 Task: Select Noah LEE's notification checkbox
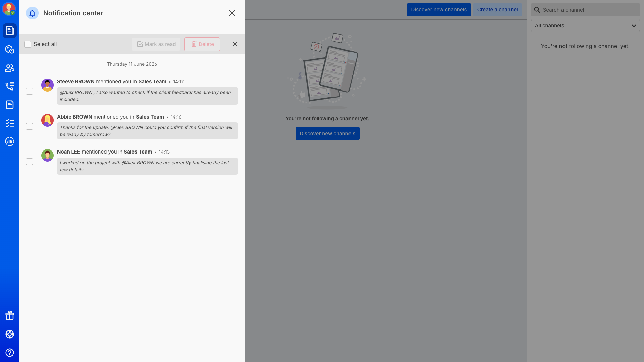click(x=30, y=162)
